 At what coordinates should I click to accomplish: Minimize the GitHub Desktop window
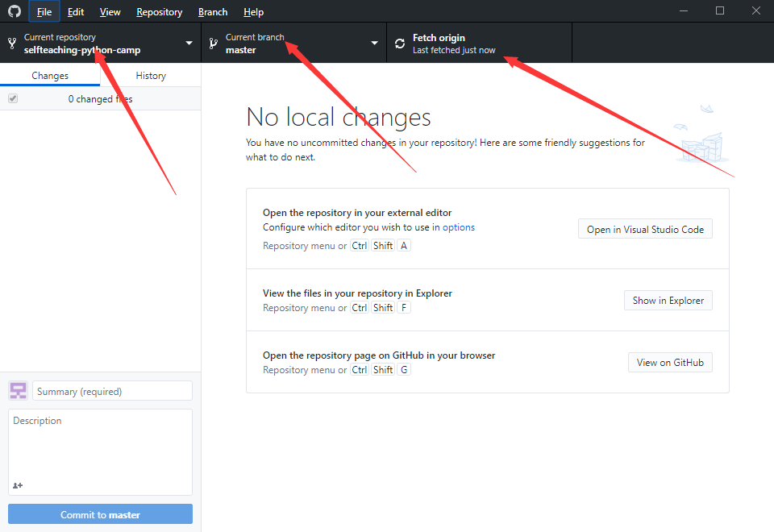[x=684, y=10]
